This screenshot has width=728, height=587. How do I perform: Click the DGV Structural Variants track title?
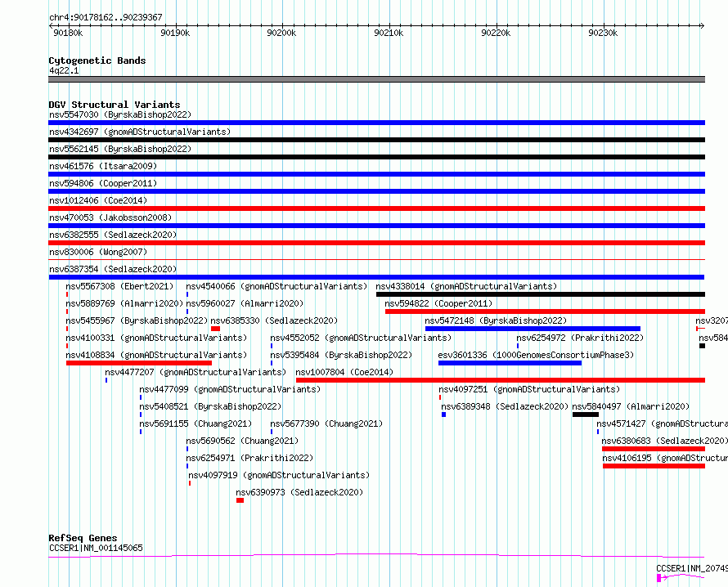tap(115, 105)
